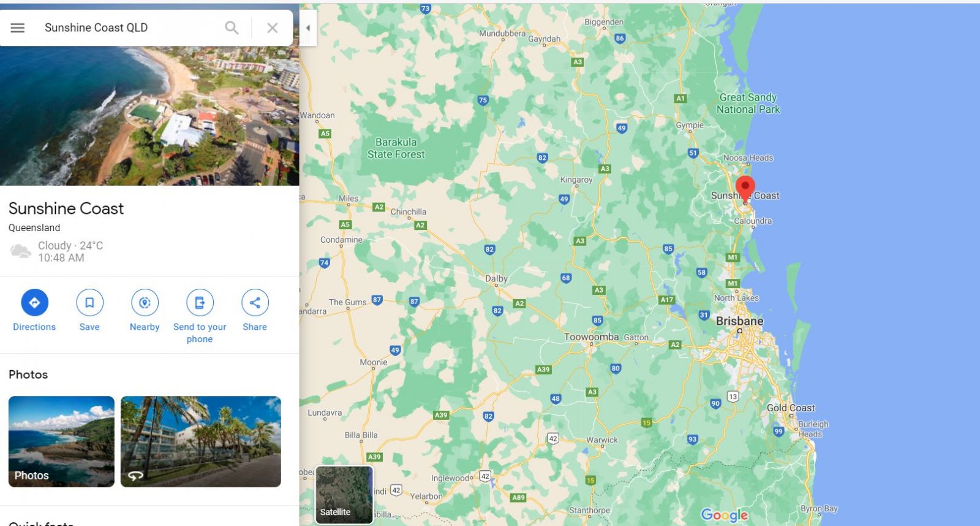This screenshot has height=526, width=980.
Task: Get Directions to Sunshine Coast
Action: [x=34, y=310]
